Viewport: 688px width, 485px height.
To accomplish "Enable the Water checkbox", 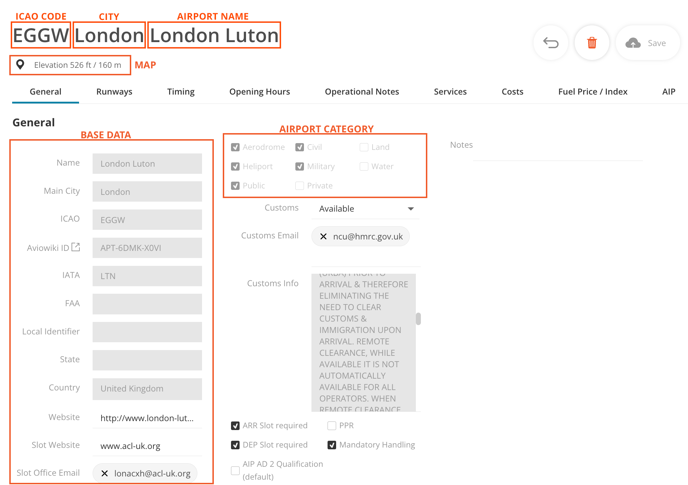I will (x=364, y=166).
